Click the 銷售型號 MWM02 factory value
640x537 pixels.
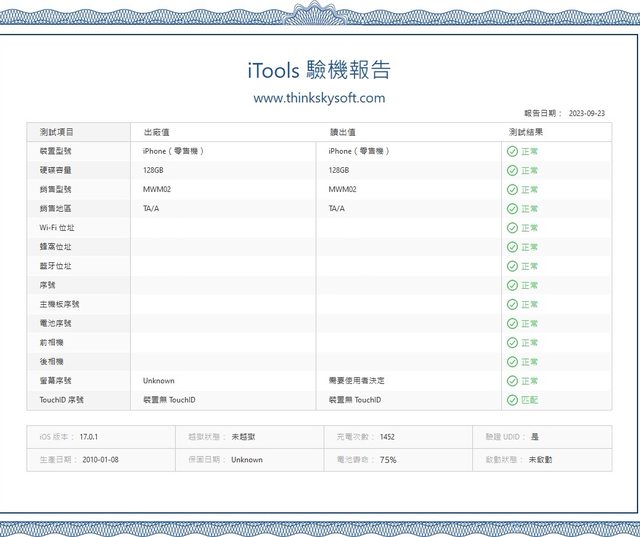157,189
